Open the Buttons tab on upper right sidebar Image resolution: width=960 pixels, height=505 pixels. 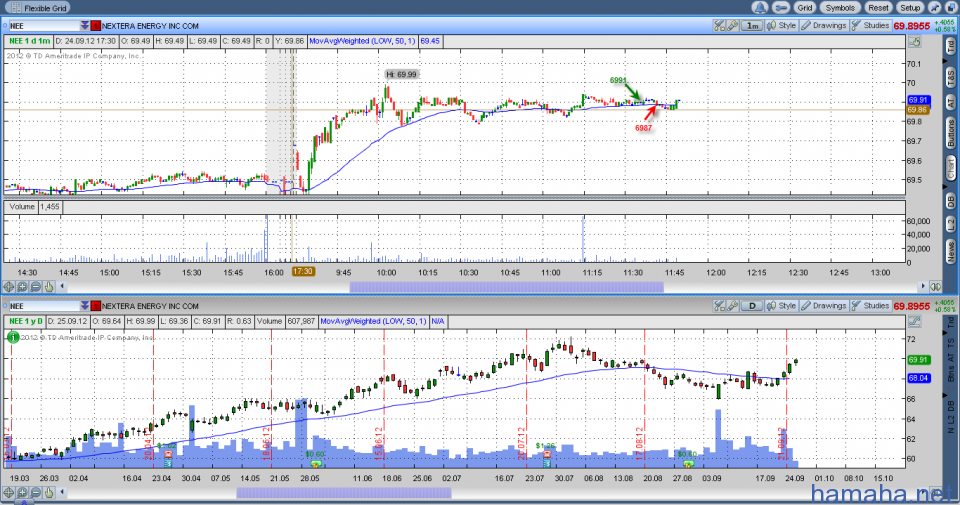tap(951, 132)
